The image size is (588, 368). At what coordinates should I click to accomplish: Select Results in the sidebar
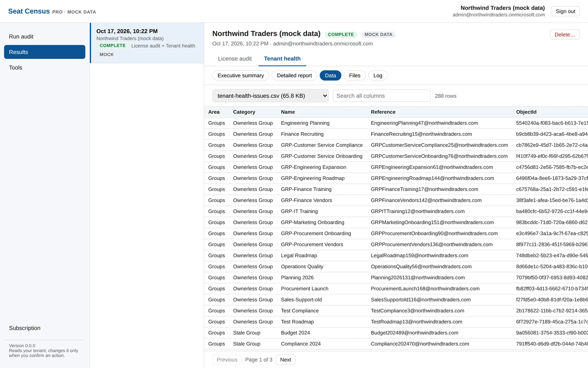(x=44, y=52)
